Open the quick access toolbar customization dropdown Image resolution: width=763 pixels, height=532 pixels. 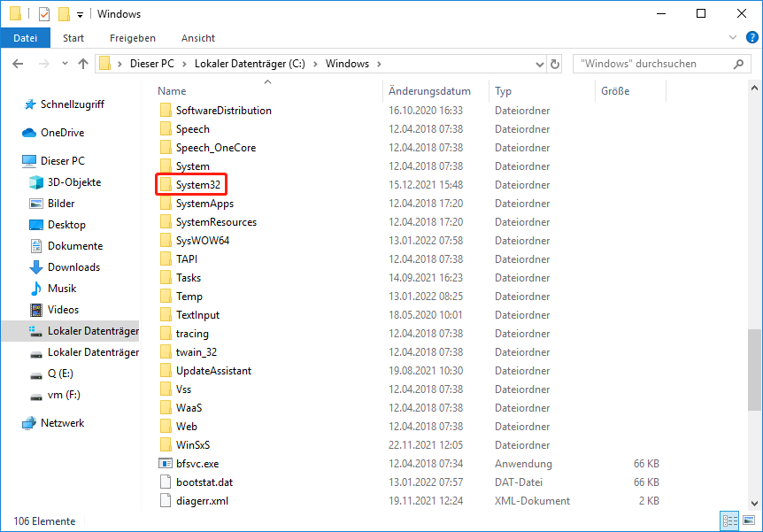(78, 13)
